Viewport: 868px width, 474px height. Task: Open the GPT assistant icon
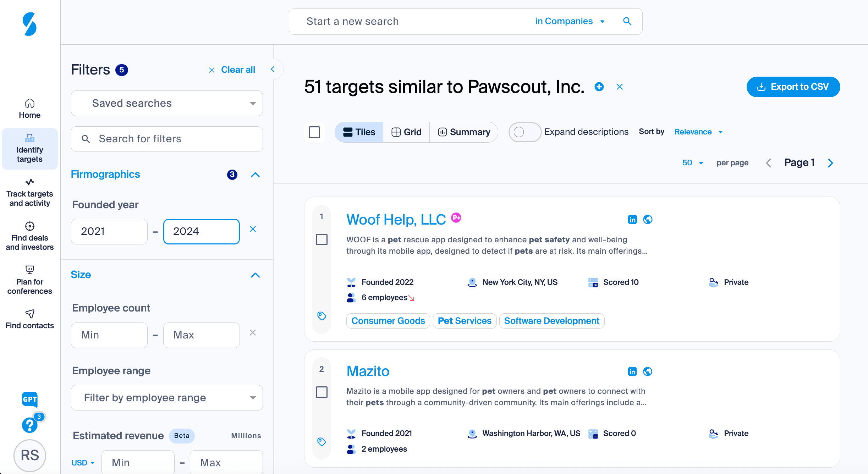[x=30, y=399]
